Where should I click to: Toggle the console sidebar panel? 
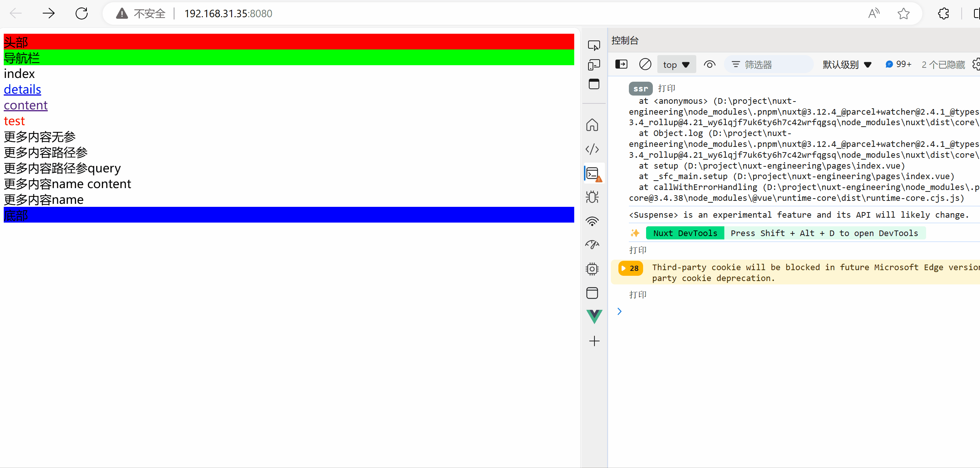tap(621, 64)
